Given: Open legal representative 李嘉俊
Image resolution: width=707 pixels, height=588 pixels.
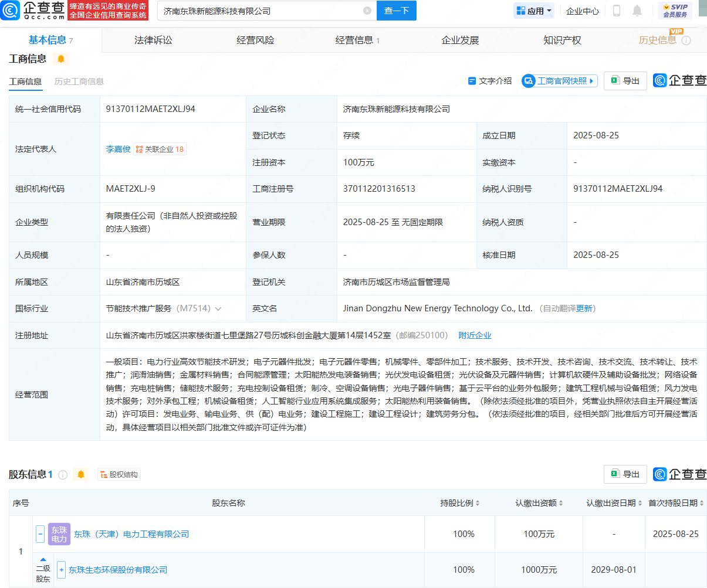Looking at the screenshot, I should point(118,149).
